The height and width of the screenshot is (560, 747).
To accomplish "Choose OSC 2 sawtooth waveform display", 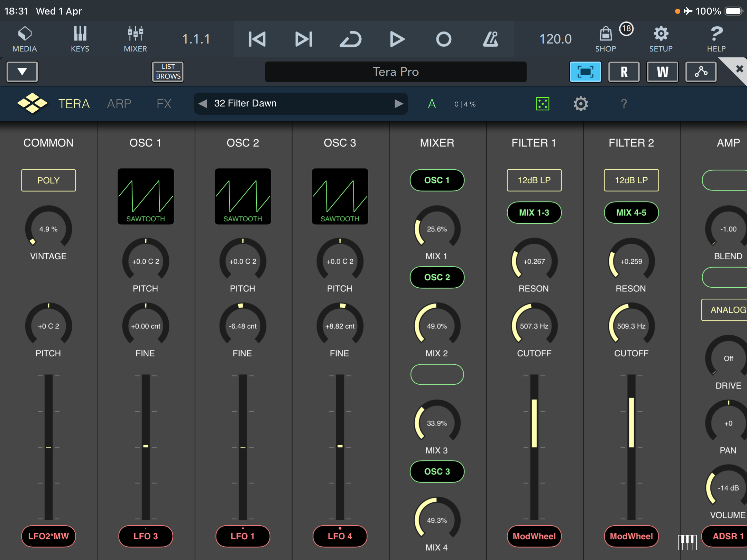I will point(243,196).
